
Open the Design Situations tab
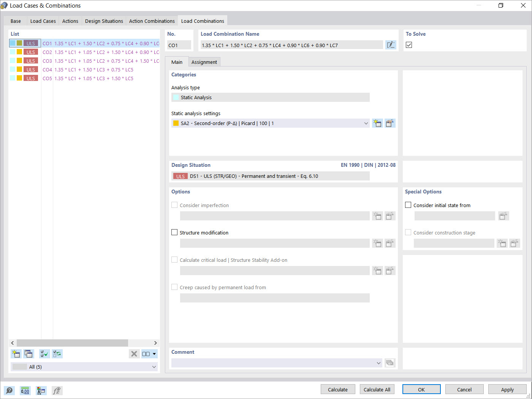coord(104,21)
